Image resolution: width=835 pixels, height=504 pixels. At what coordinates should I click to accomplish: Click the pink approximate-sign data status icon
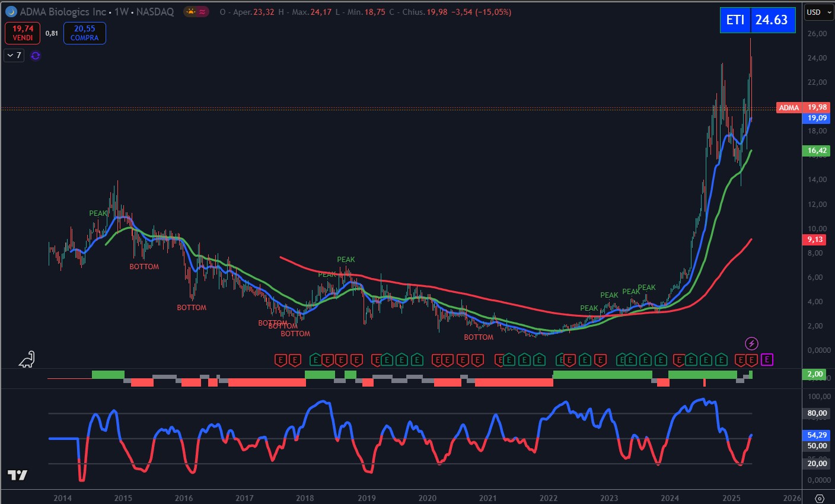pos(203,12)
